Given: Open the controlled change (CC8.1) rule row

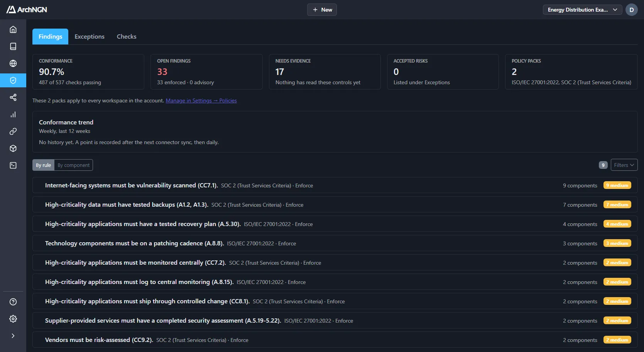Looking at the screenshot, I should [335, 301].
